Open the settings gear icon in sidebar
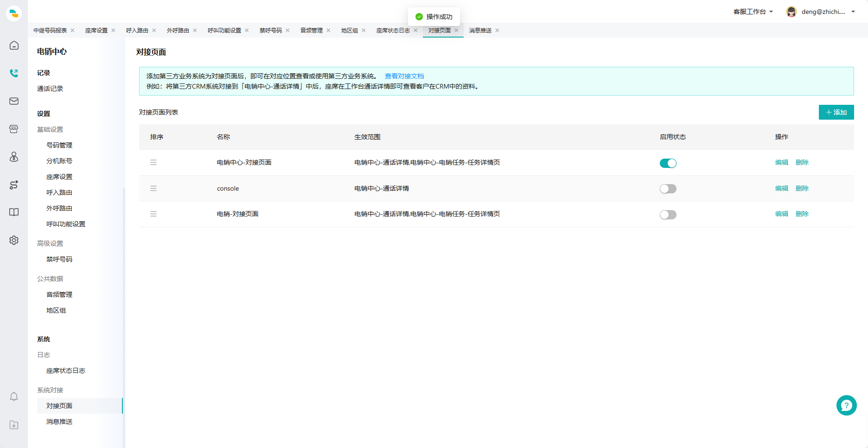Image resolution: width=868 pixels, height=448 pixels. click(x=14, y=240)
